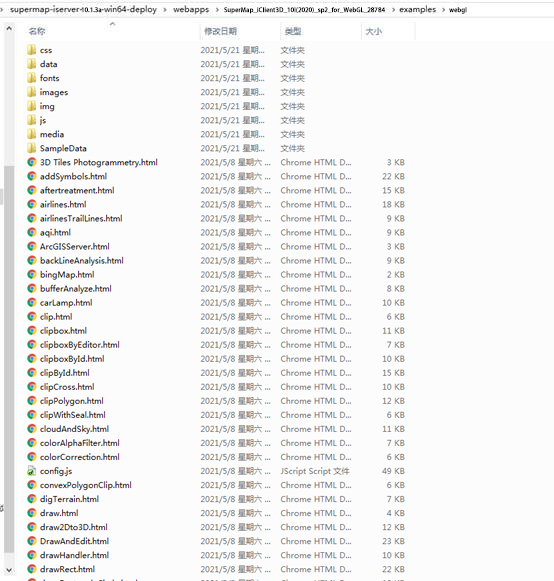Screen dimensions: 554x581
Task: Go to webapps in the address path
Action: click(x=191, y=10)
